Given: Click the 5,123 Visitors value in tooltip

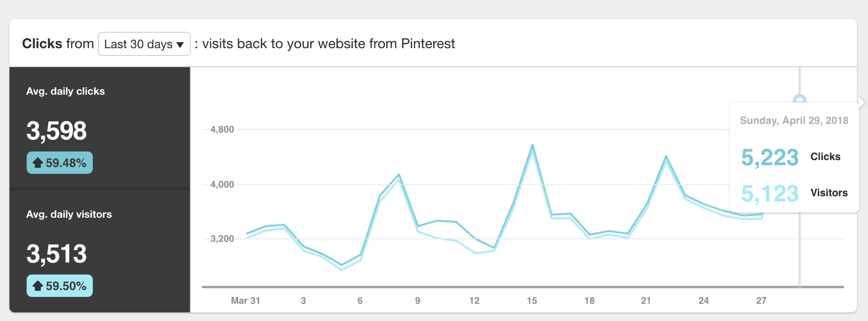Looking at the screenshot, I should (770, 193).
